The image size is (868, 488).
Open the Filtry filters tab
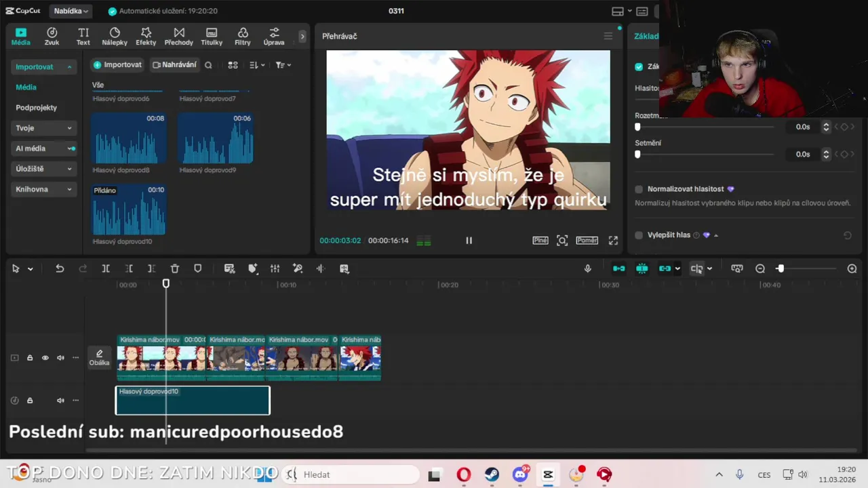coord(242,37)
